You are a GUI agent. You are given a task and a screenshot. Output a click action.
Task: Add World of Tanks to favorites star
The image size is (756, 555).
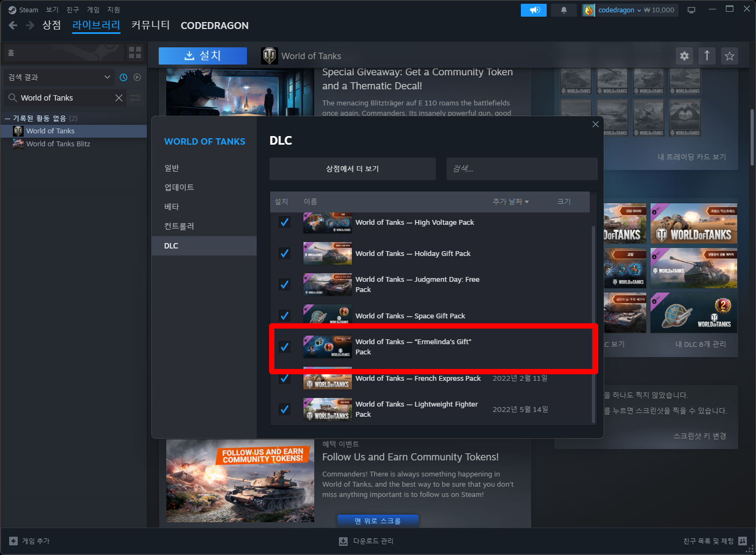pos(730,56)
